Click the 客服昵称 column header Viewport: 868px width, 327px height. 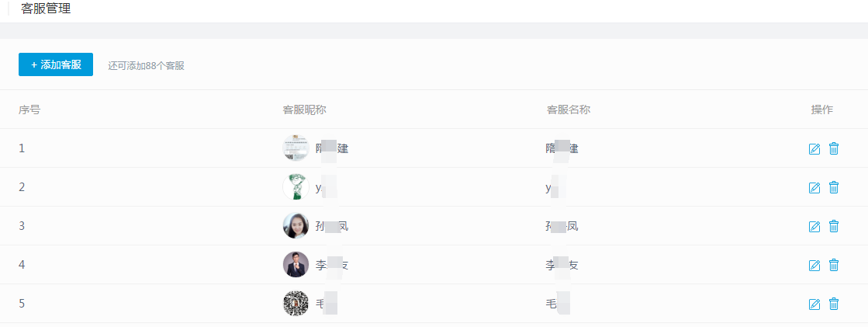[x=304, y=110]
